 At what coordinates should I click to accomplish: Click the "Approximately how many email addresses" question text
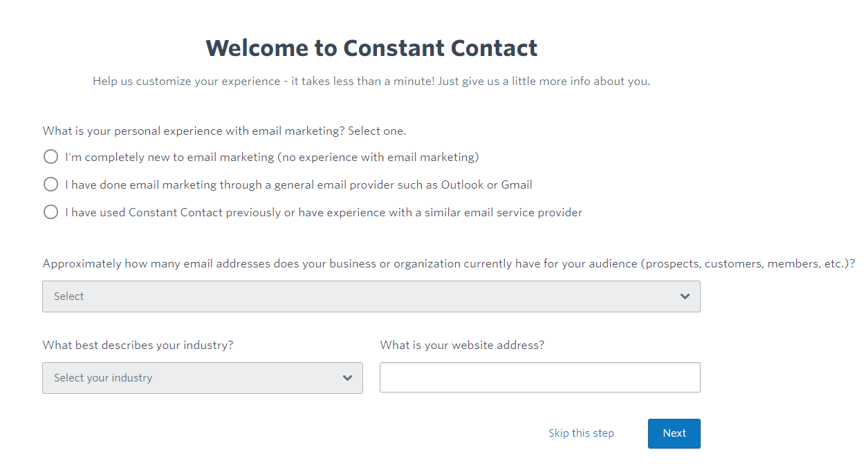[448, 263]
